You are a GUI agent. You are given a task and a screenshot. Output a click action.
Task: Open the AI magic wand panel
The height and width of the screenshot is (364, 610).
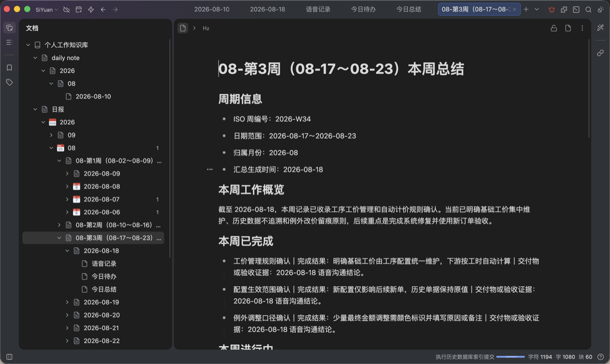click(x=600, y=28)
